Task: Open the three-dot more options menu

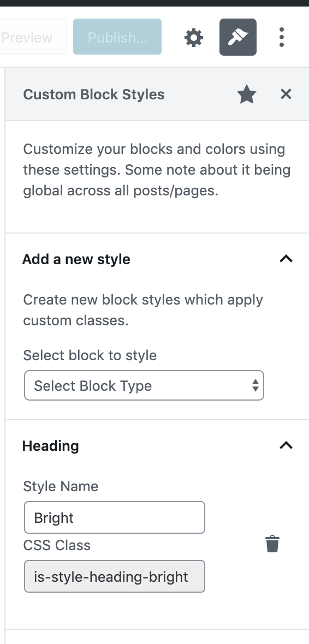Action: coord(282,37)
